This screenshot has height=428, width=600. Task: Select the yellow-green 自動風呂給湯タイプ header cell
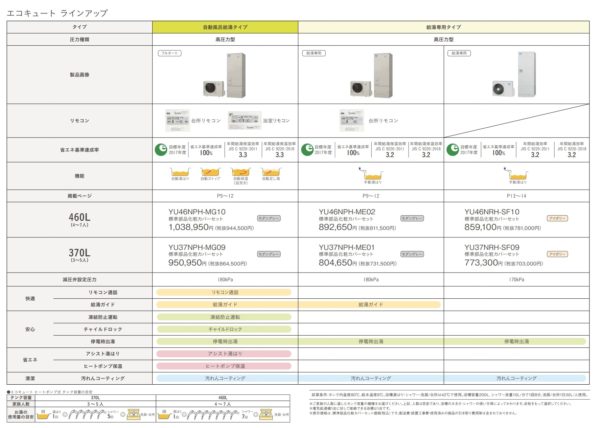coord(225,27)
